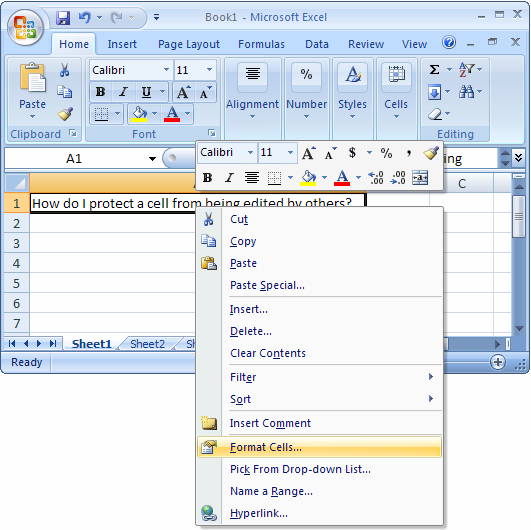531x530 pixels.
Task: Click AutoSum sigma icon
Action: coord(434,69)
